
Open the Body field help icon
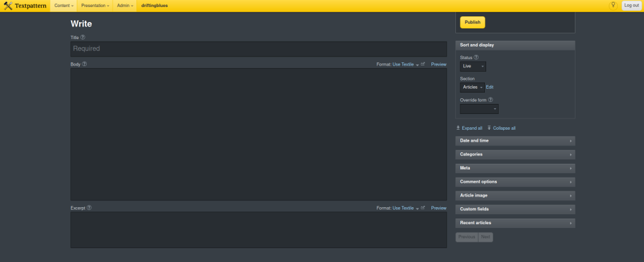coord(84,64)
